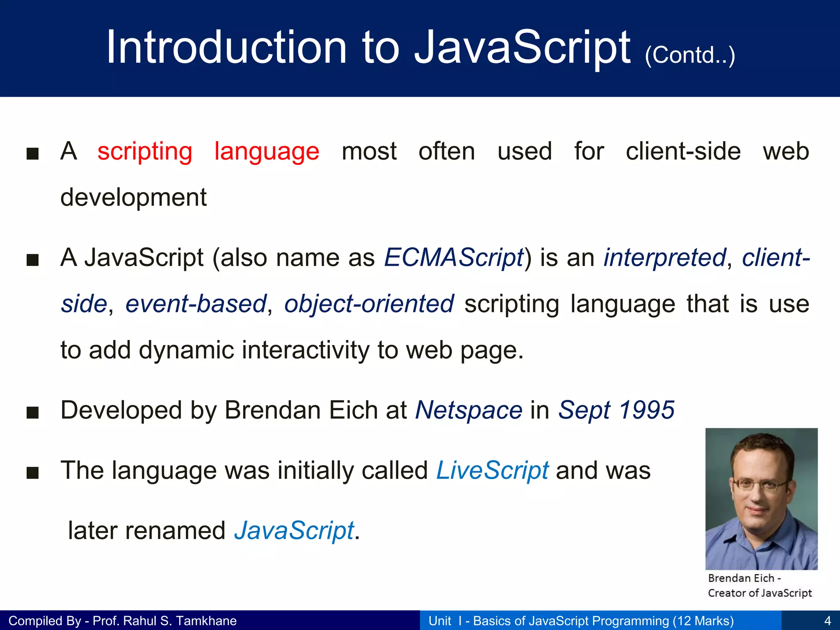Image resolution: width=840 pixels, height=630 pixels.
Task: Click the word 'development' in the first bullet
Action: (133, 198)
